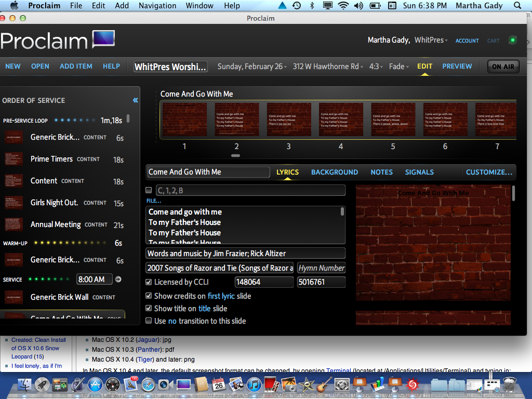Click the Bluetooth menu bar icon
Screen dimensions: 532x399
pyautogui.click(x=312, y=5)
